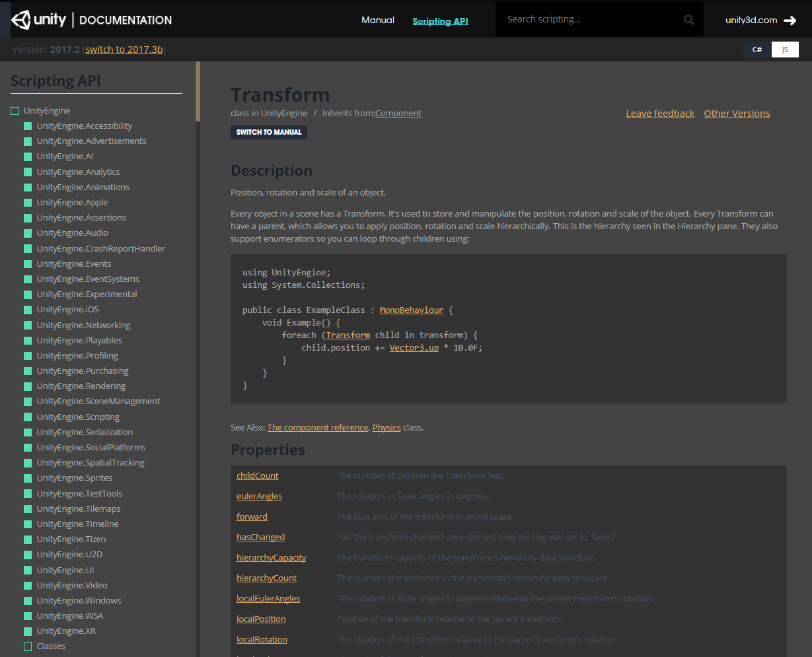
Task: Click the square icon beside UnityEngine.Tilemaps
Action: (x=28, y=509)
